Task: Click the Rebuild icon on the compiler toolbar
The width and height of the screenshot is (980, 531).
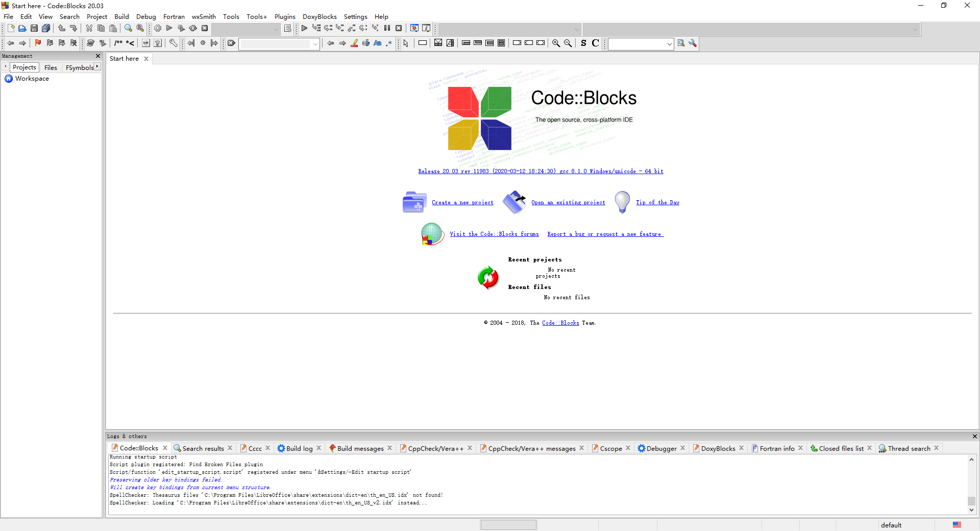Action: (x=193, y=28)
